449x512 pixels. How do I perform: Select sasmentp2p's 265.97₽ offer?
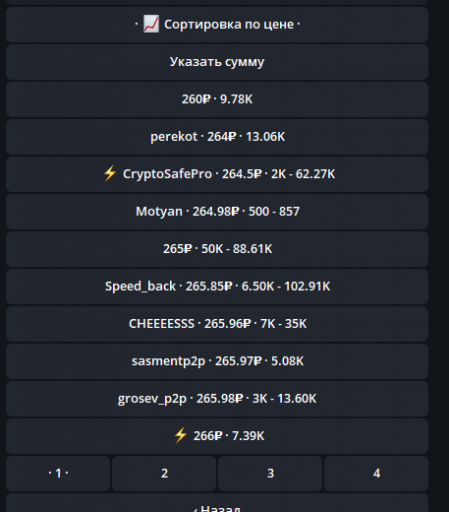point(217,361)
